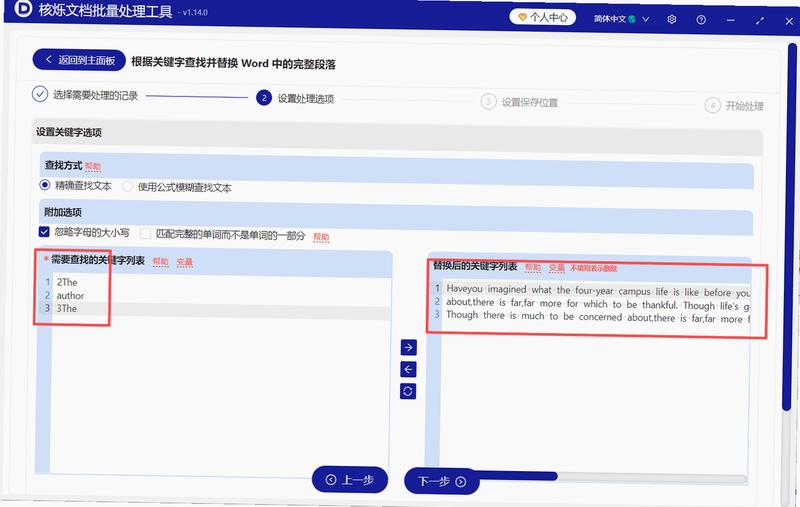Open 帮助 link beside whole-word match option
This screenshot has height=507, width=800.
[x=321, y=237]
